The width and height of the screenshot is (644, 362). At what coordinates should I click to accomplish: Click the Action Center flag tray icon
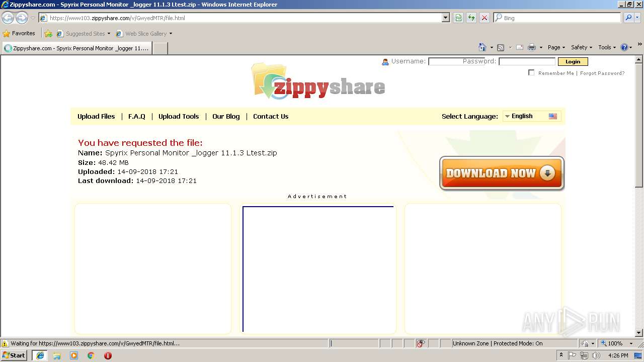pos(573,355)
